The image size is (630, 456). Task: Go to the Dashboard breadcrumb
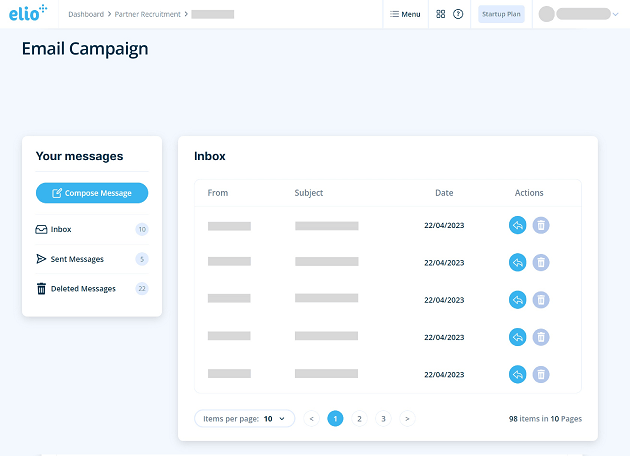[x=85, y=14]
